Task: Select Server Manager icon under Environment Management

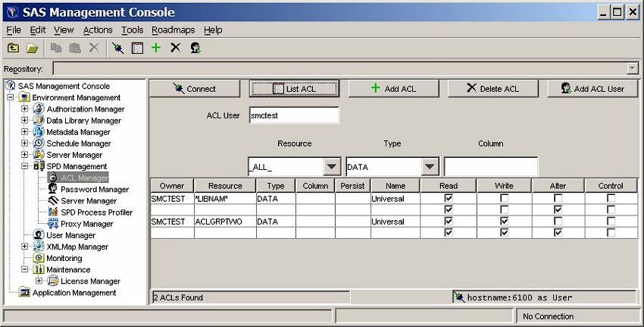Action: pos(39,155)
